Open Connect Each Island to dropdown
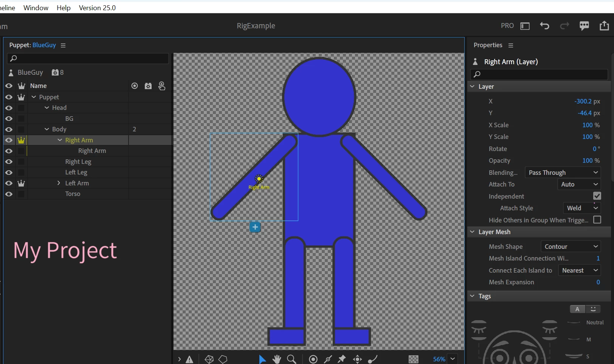Viewport: 614px width, 364px height. pos(580,270)
